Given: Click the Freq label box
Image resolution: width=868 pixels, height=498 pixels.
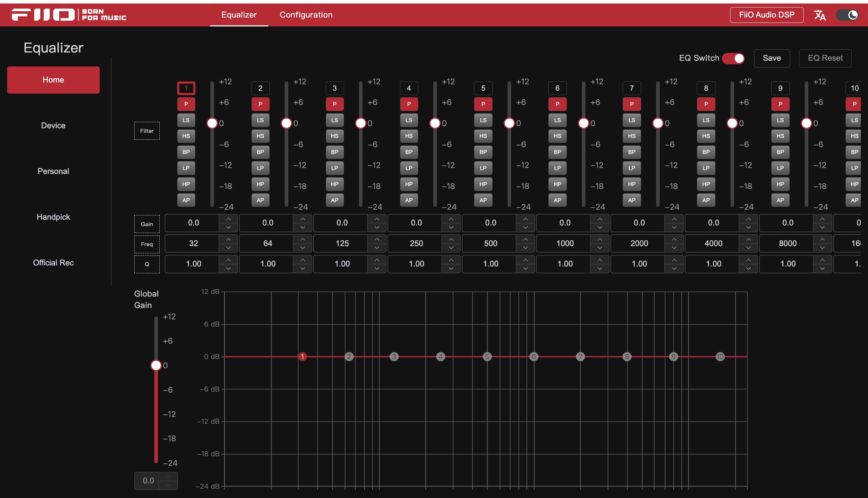Looking at the screenshot, I should click(x=147, y=244).
